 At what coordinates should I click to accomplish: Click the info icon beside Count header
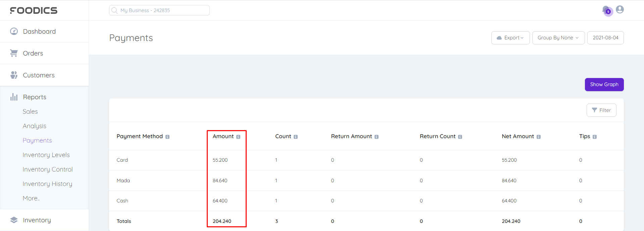pyautogui.click(x=296, y=137)
